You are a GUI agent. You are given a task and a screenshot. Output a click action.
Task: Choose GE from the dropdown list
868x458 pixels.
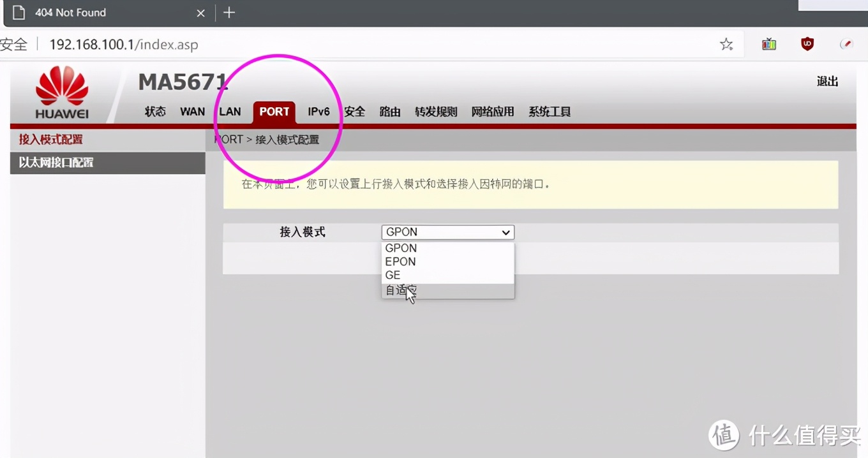pos(448,276)
